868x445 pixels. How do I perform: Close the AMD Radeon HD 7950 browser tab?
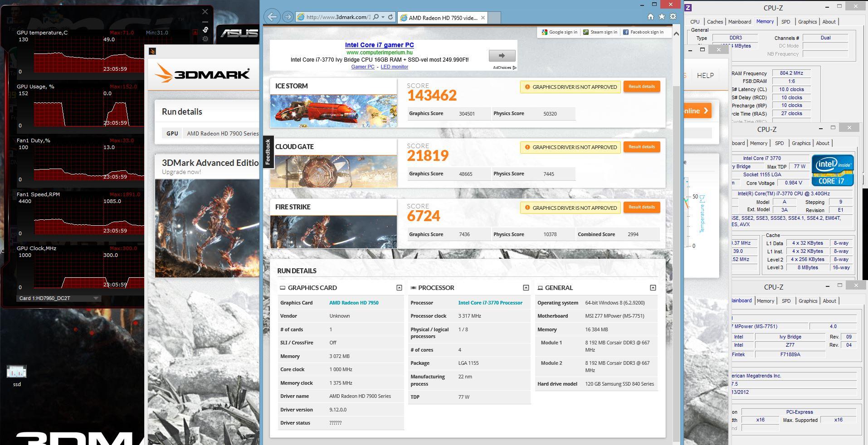(483, 18)
